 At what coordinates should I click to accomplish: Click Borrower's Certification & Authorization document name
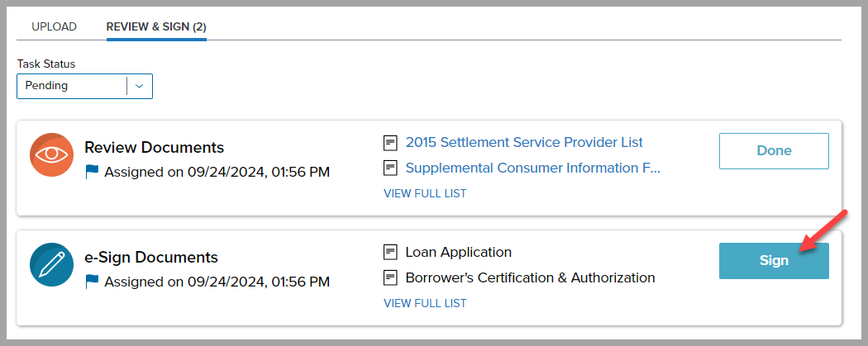coord(530,277)
